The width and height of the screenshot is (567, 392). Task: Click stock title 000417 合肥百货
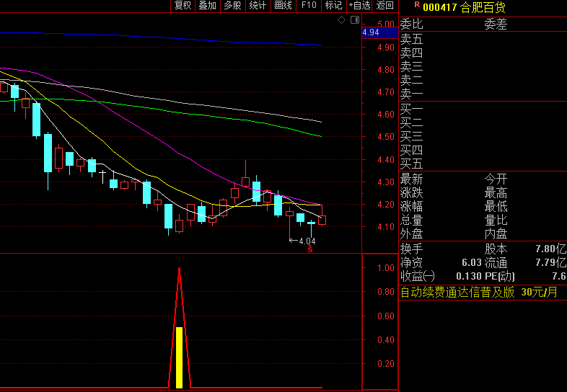[x=464, y=7]
